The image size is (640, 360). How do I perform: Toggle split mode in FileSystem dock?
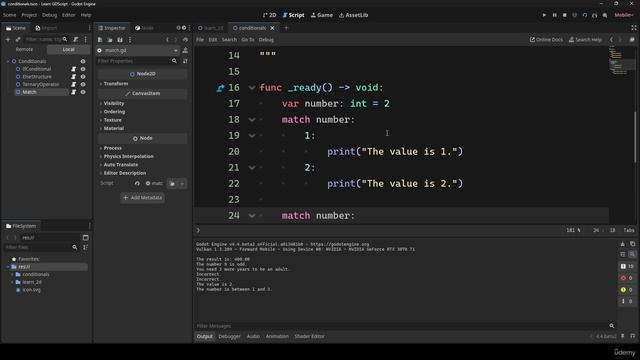click(85, 238)
